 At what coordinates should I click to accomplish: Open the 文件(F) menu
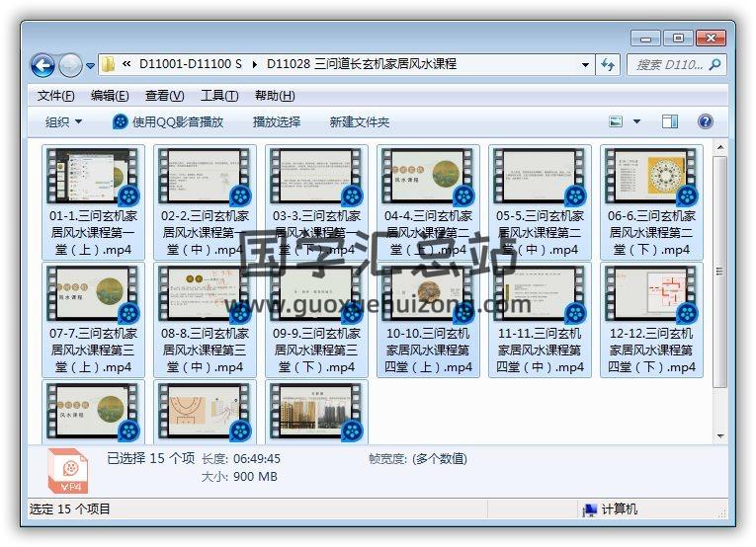[x=56, y=96]
